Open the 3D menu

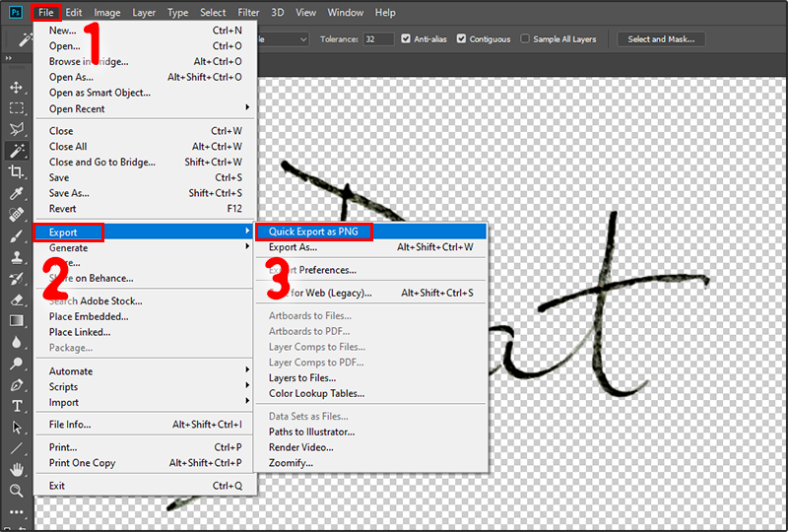point(278,12)
